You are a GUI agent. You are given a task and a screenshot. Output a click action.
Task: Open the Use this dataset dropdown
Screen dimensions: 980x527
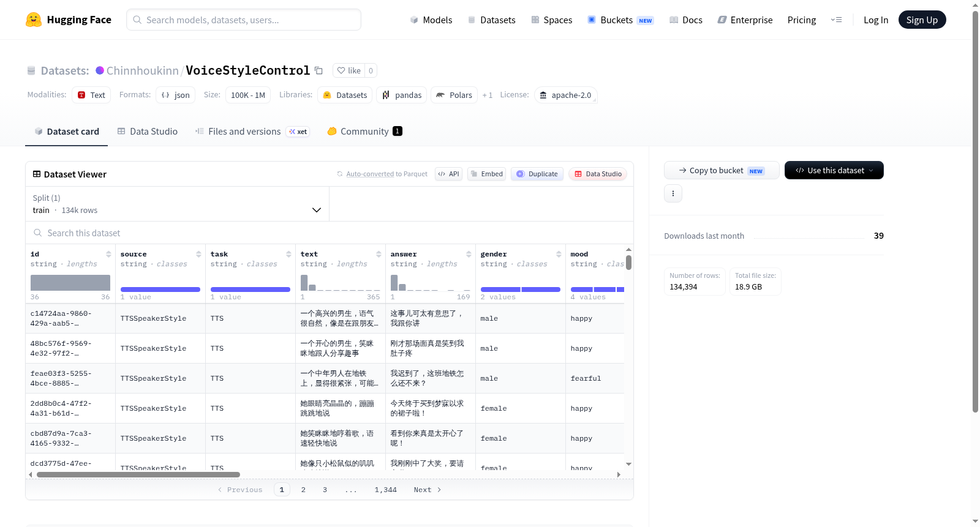(834, 170)
